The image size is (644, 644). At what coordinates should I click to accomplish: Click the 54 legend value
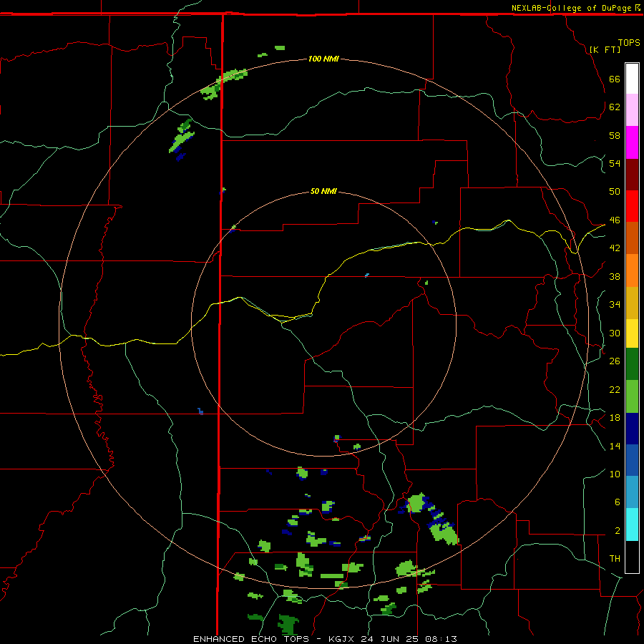pos(615,163)
